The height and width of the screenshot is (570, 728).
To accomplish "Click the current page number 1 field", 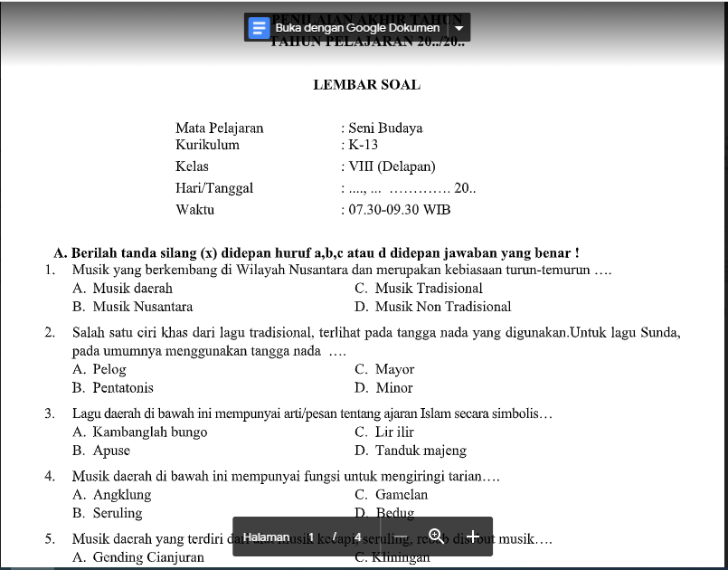I will click(311, 537).
